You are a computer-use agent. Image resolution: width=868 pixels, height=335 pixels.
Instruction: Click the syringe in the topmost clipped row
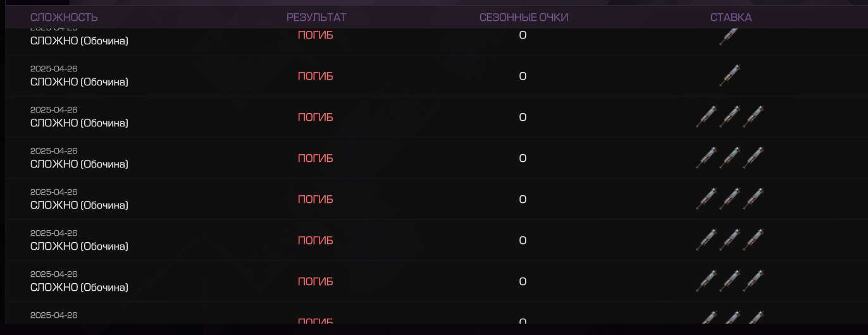click(730, 36)
